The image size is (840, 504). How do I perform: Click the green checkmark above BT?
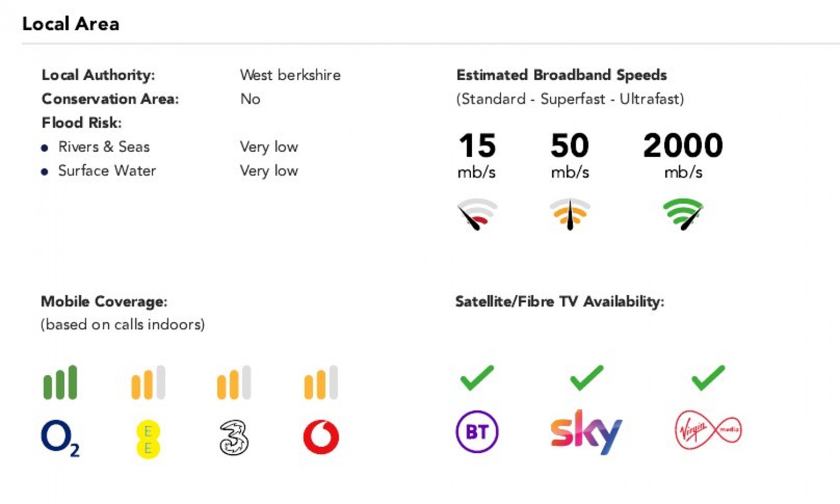coord(477,377)
